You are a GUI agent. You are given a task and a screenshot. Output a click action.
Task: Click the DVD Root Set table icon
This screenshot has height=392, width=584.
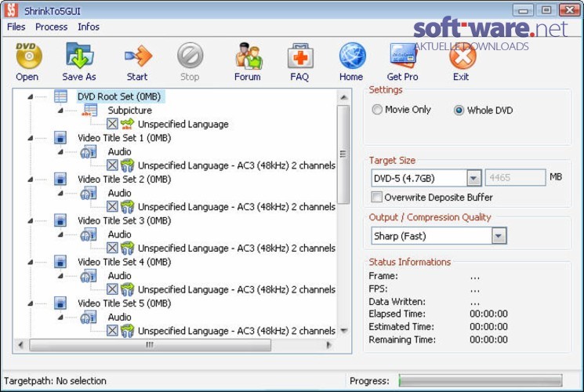pos(60,96)
